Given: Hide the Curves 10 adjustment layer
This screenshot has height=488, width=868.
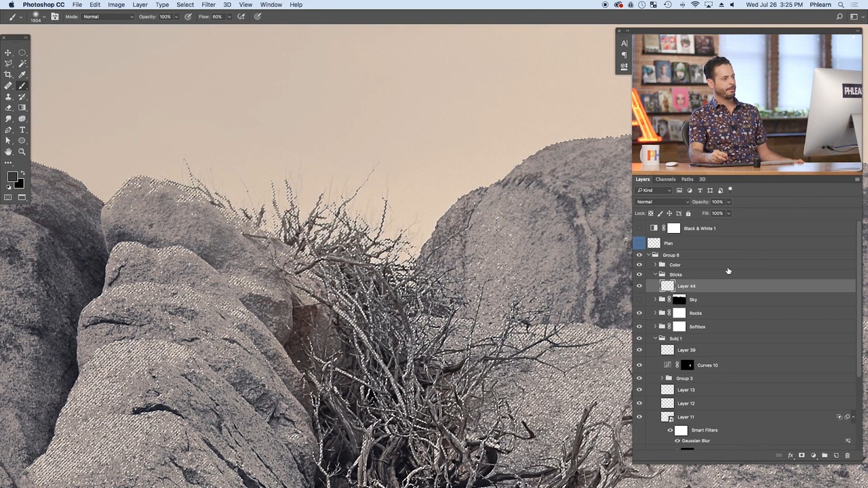Looking at the screenshot, I should (639, 365).
